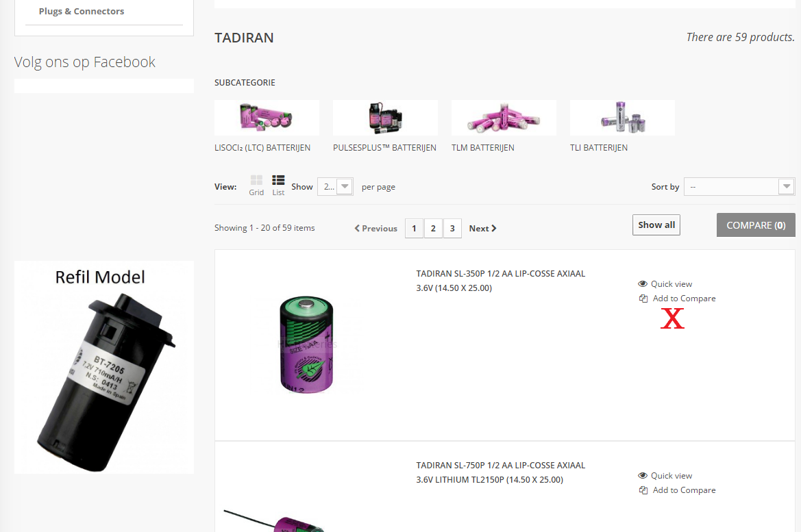Click the LISOCl₂ (LTC) BATTERIJEN text link
The width and height of the screenshot is (801, 532).
[262, 148]
